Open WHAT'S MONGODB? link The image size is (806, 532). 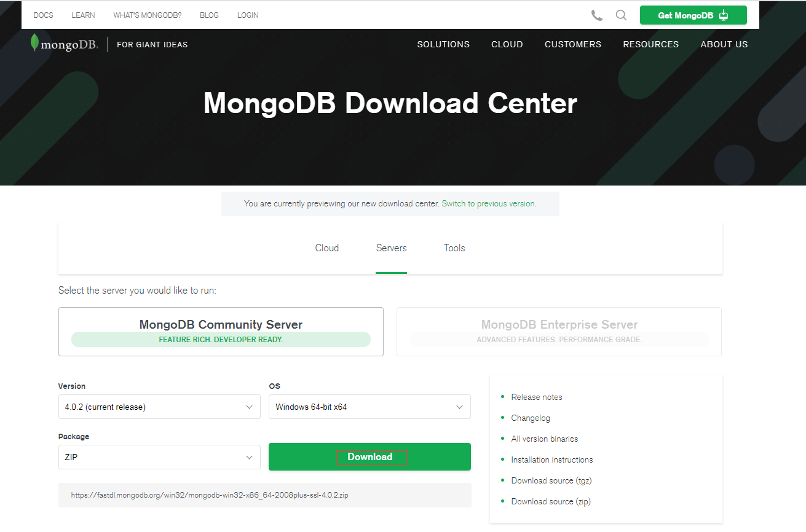pos(148,15)
